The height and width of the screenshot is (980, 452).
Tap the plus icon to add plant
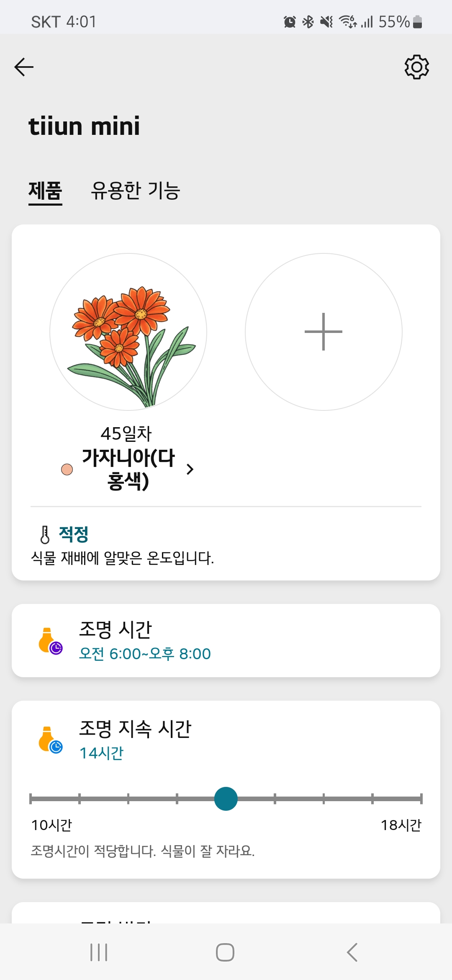click(x=324, y=332)
